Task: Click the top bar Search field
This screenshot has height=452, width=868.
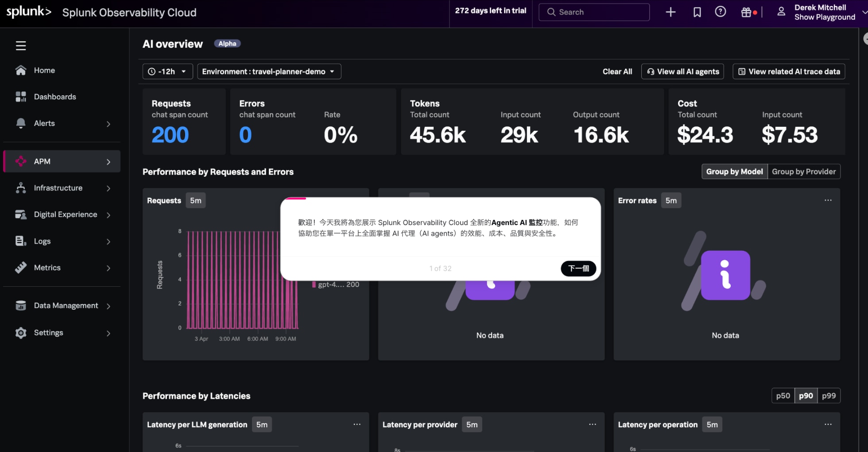Action: coord(594,12)
